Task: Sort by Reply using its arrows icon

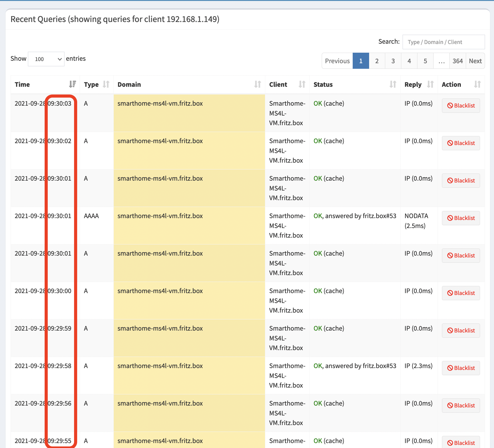Action: pos(430,84)
